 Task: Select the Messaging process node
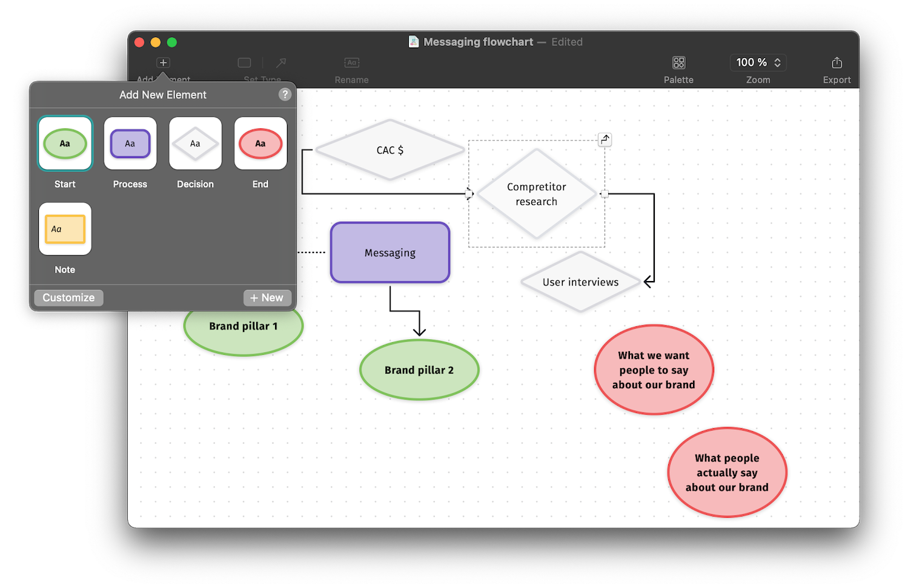(390, 253)
